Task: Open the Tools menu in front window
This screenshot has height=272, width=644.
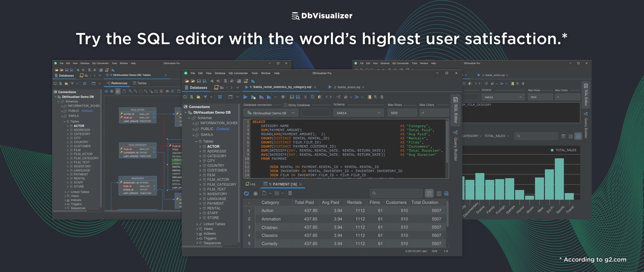Action: pos(255,73)
